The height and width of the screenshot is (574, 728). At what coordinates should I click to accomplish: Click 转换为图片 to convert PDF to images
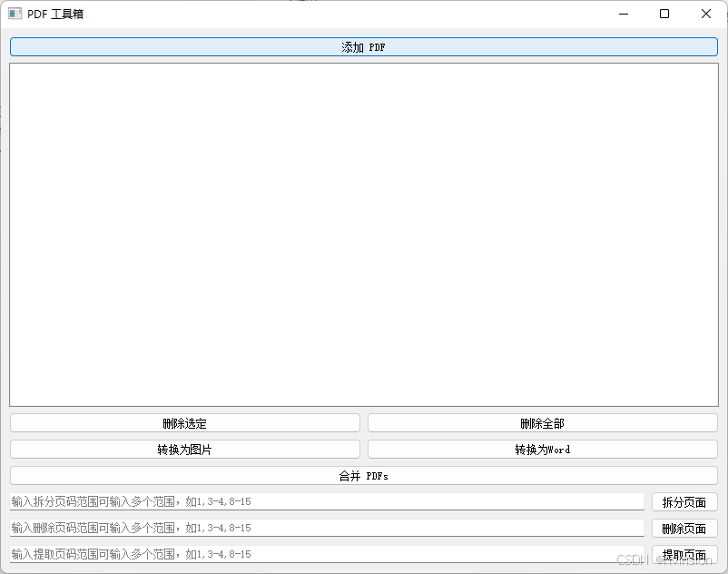184,449
